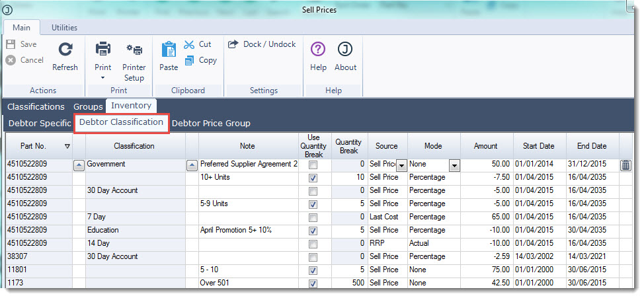Open the Debtor Specific sub-tab
This screenshot has height=298, width=644.
(40, 123)
